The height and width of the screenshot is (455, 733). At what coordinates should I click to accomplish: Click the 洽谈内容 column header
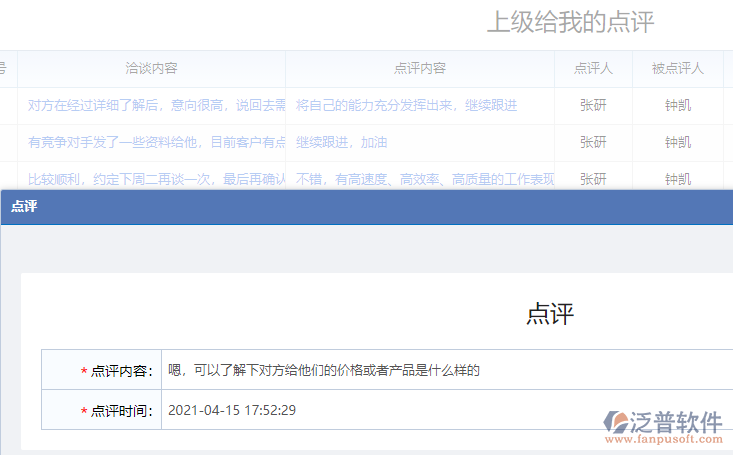pyautogui.click(x=151, y=69)
